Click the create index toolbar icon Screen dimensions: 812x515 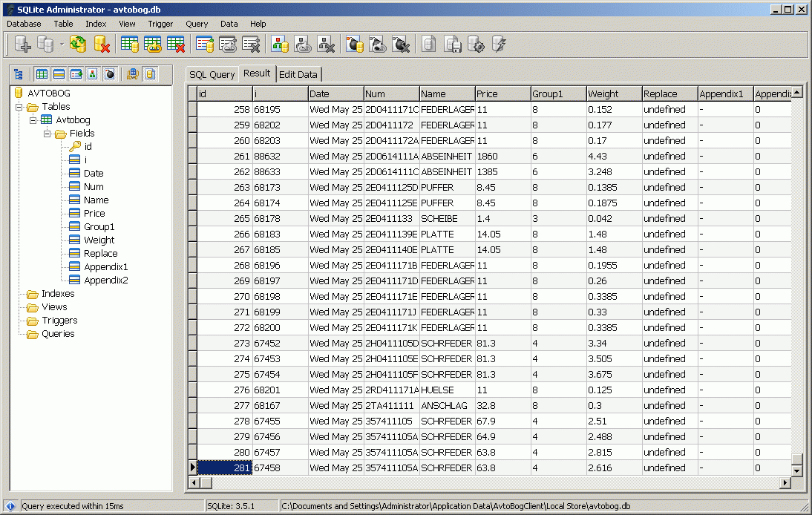click(205, 45)
